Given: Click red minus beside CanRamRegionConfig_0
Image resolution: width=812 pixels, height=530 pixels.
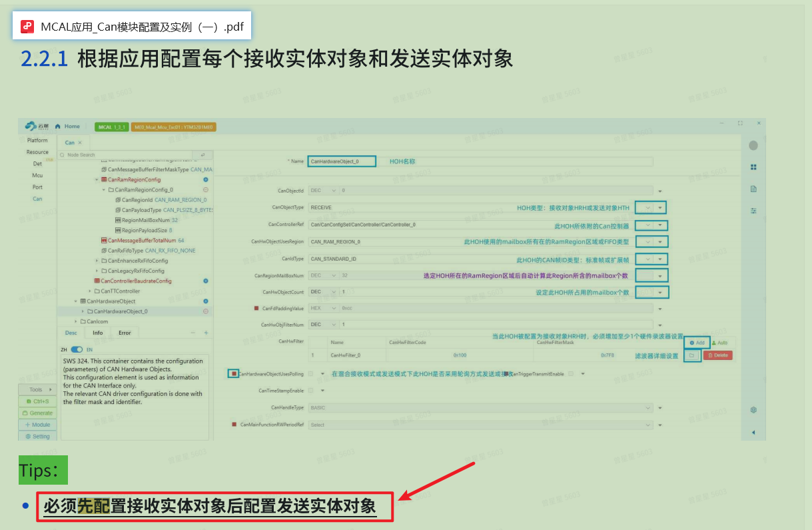Looking at the screenshot, I should [206, 189].
